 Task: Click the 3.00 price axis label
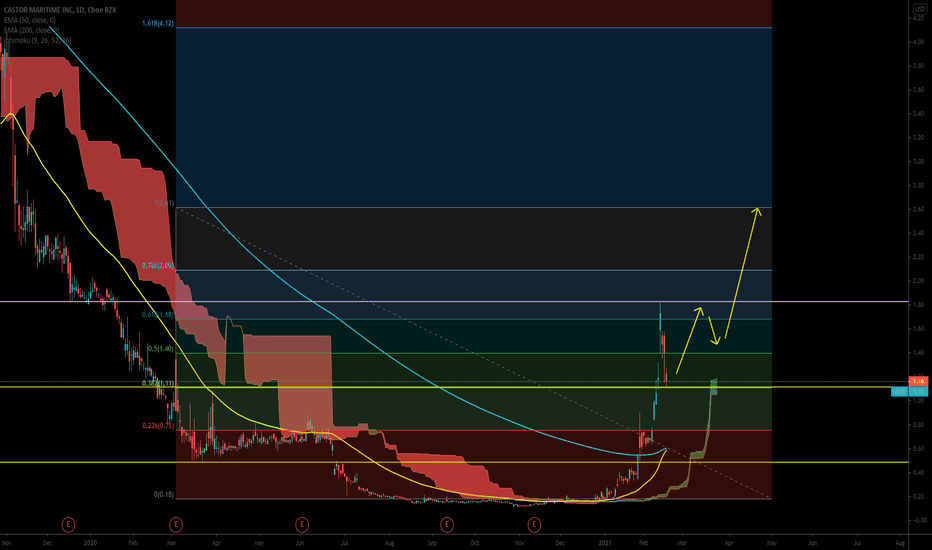point(918,162)
